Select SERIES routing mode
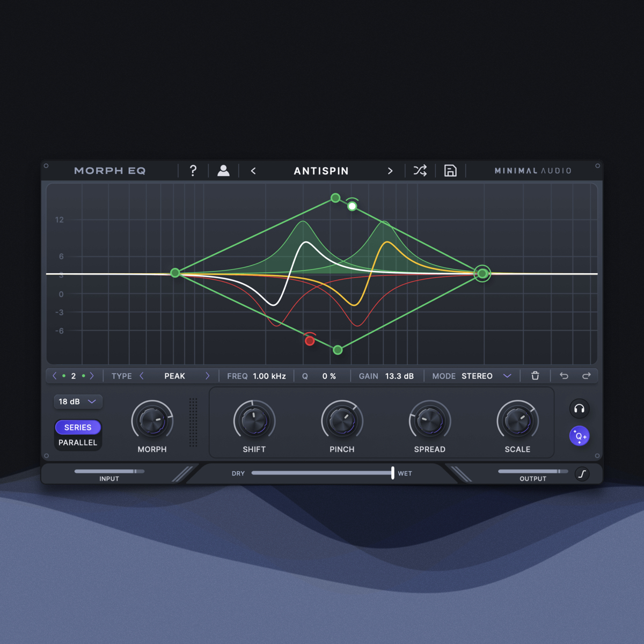Viewport: 644px width, 644px height. point(78,427)
